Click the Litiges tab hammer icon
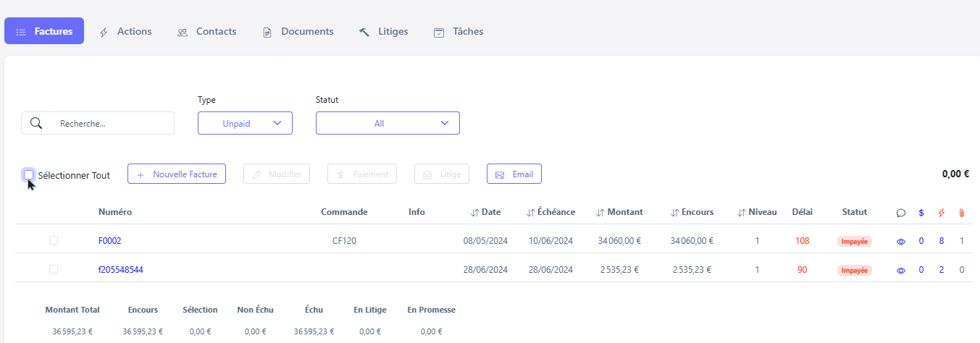The image size is (980, 343). point(364,32)
